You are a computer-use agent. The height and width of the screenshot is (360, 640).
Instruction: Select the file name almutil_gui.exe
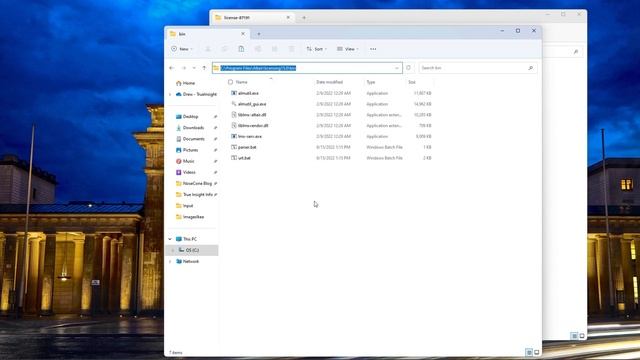252,104
